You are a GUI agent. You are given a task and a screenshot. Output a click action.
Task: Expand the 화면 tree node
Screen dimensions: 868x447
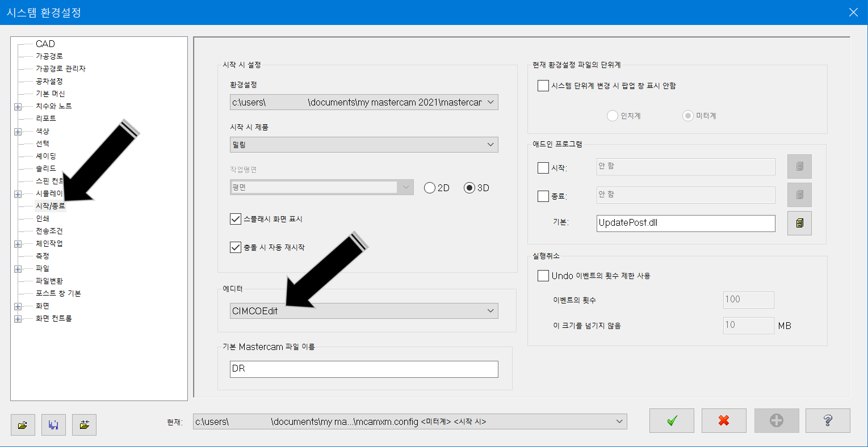click(18, 306)
